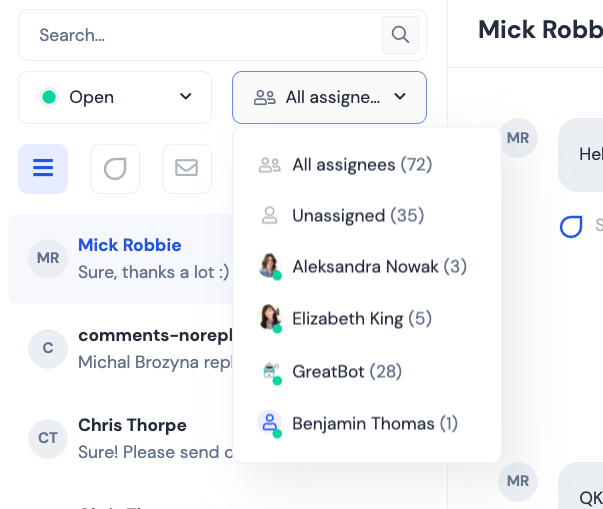Select Aleksandra Nowak (3) assignee
603x509 pixels.
(366, 266)
